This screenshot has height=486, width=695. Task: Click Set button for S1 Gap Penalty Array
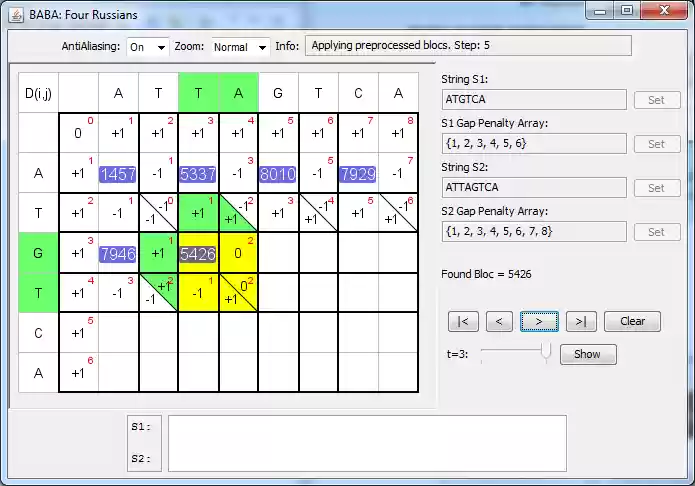[657, 144]
